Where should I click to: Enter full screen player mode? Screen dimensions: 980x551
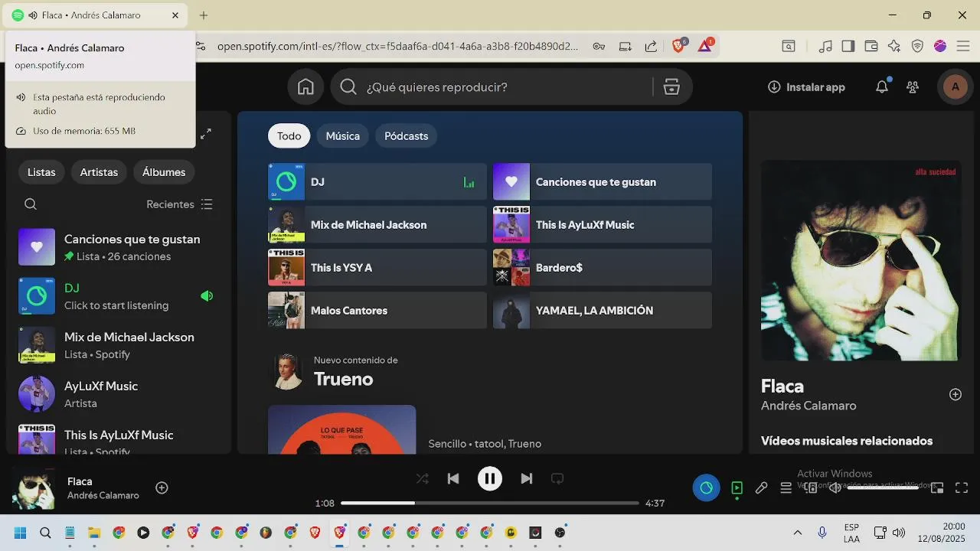coord(962,487)
